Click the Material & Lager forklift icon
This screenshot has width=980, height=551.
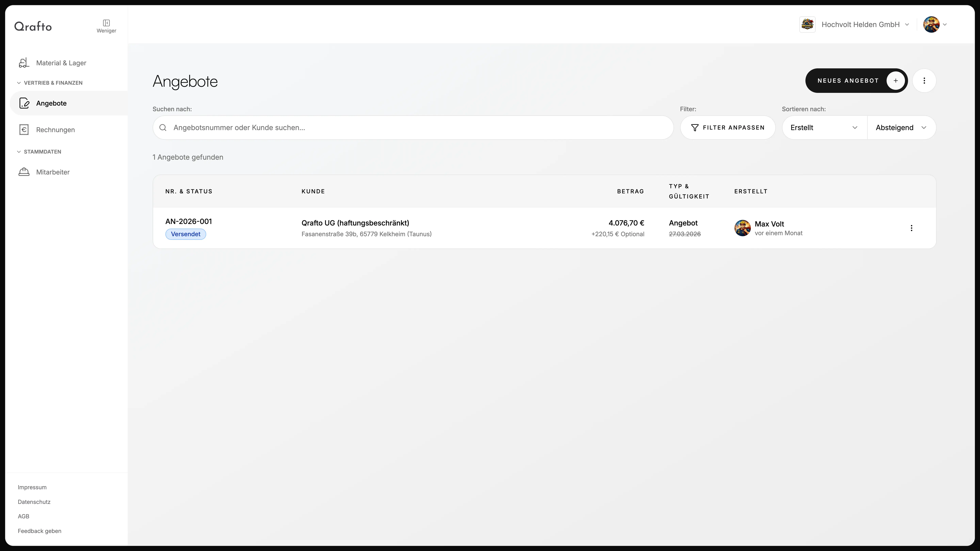24,63
